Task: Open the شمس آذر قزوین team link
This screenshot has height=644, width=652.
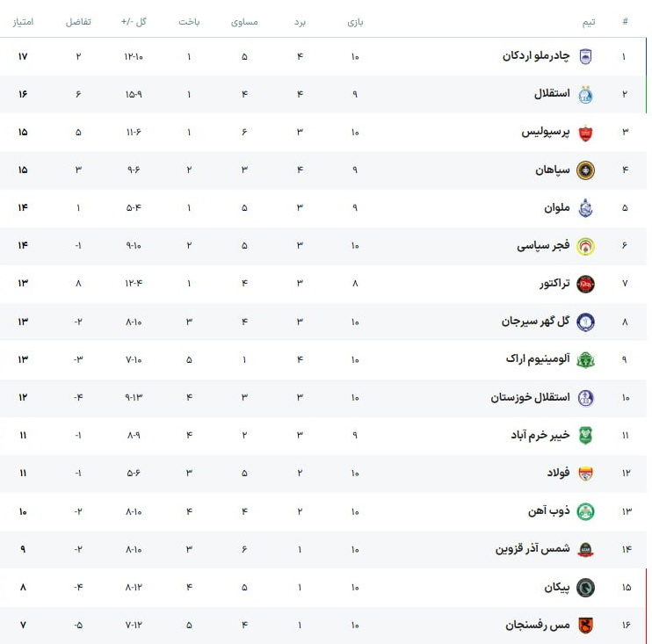Action: (x=532, y=548)
